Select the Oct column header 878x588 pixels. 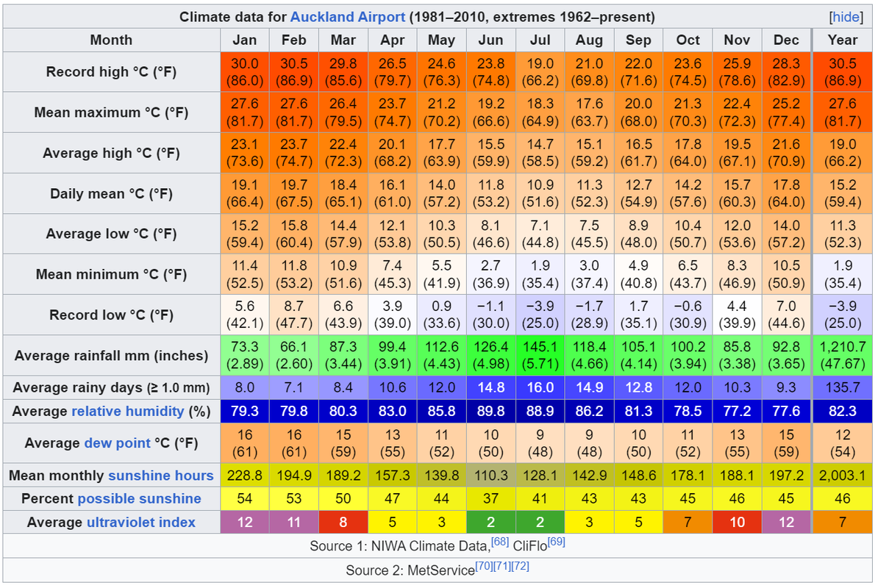point(688,40)
